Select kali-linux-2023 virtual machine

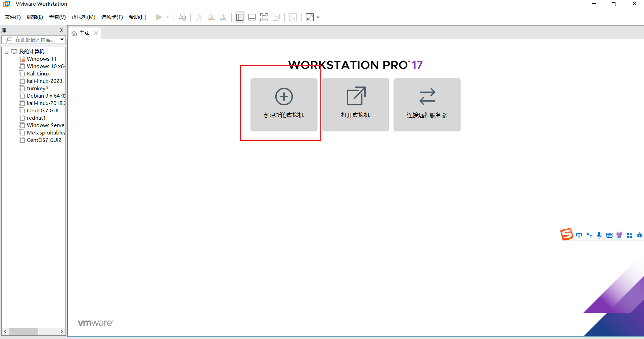[x=46, y=81]
